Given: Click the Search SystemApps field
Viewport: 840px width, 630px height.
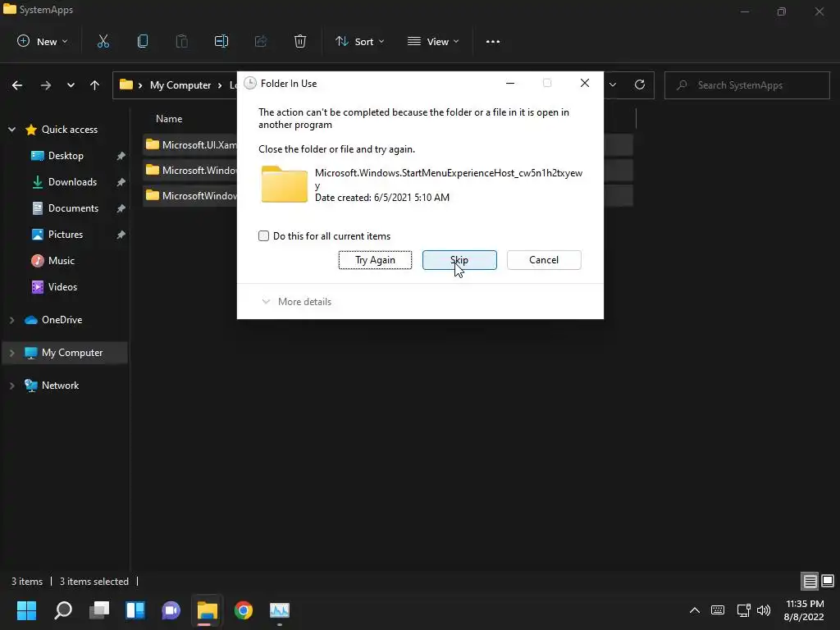Looking at the screenshot, I should [746, 85].
